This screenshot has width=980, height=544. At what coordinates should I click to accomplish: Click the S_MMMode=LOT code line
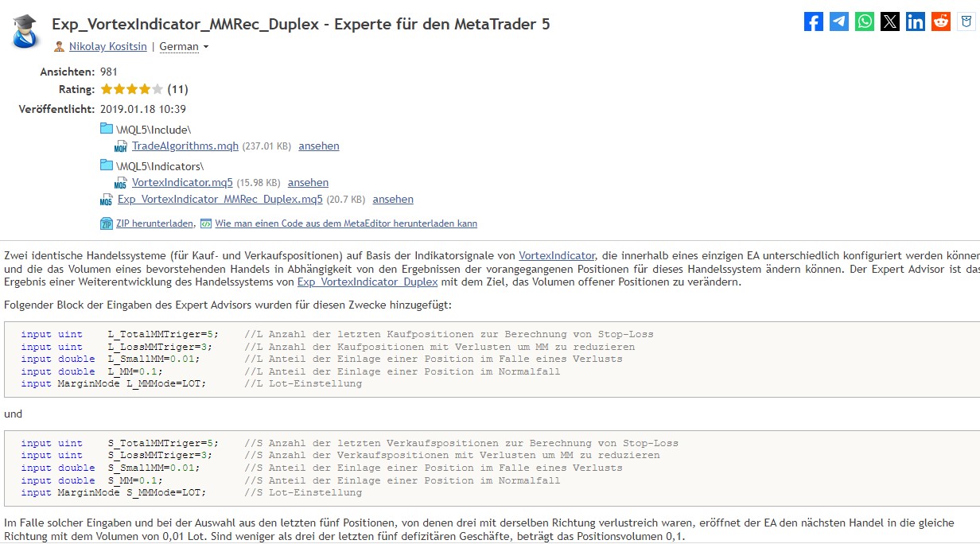coord(191,492)
